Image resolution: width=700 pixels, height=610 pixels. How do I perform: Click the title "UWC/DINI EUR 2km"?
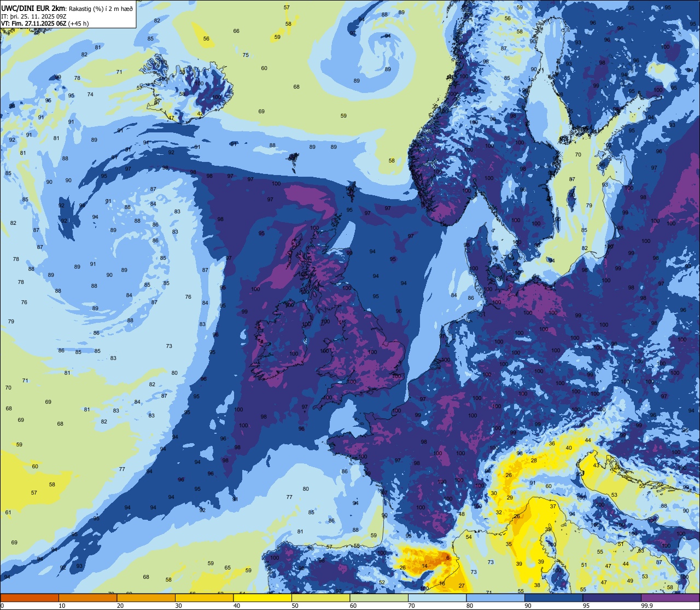click(33, 8)
